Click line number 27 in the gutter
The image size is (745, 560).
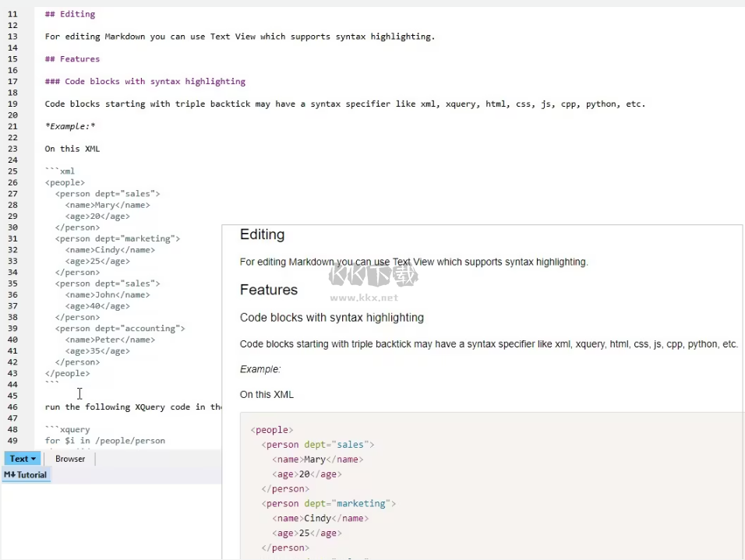(x=12, y=194)
